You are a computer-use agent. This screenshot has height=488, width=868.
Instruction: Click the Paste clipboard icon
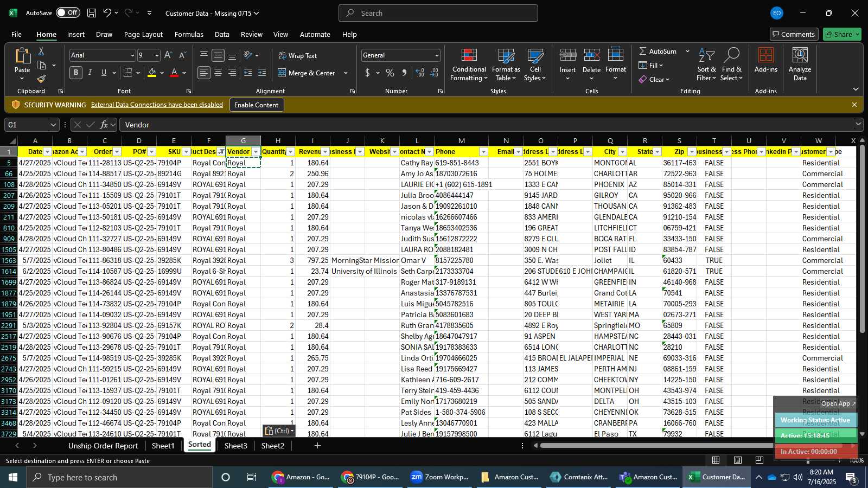tap(22, 56)
